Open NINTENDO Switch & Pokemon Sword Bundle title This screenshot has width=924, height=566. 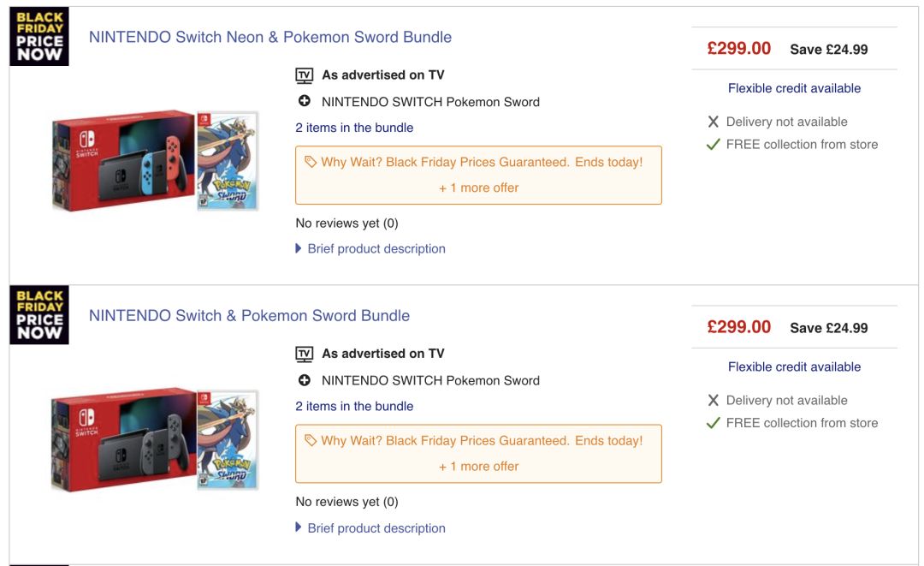[x=249, y=316]
